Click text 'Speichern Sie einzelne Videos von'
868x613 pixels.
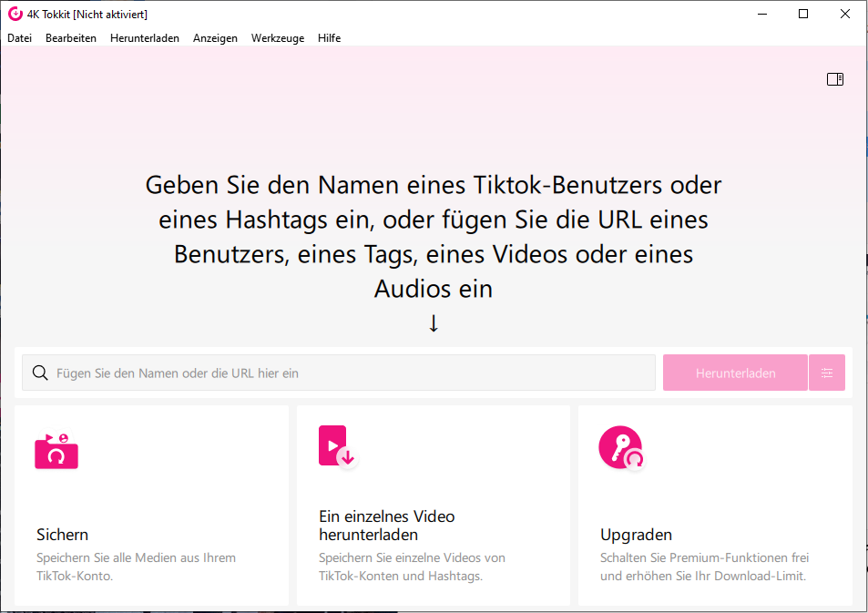412,557
